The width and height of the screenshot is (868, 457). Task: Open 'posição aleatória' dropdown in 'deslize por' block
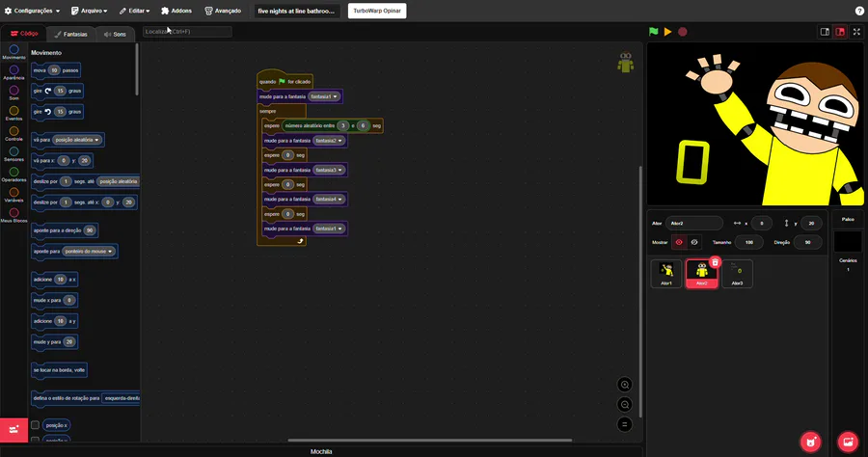(x=118, y=181)
